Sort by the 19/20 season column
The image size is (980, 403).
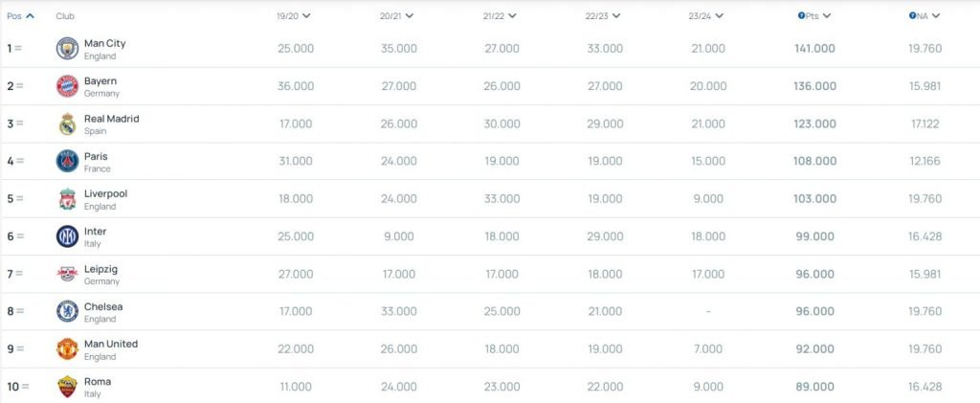(293, 16)
